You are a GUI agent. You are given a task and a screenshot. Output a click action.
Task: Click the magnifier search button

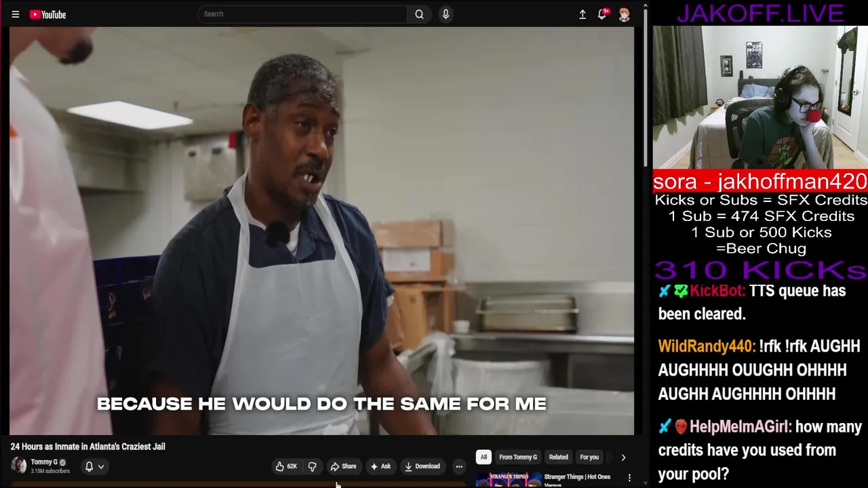(419, 14)
